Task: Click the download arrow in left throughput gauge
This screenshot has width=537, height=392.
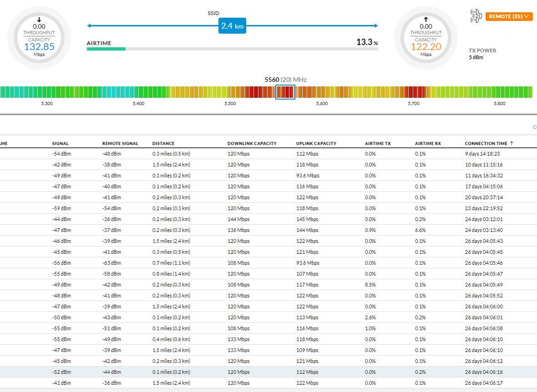Action: tap(39, 20)
